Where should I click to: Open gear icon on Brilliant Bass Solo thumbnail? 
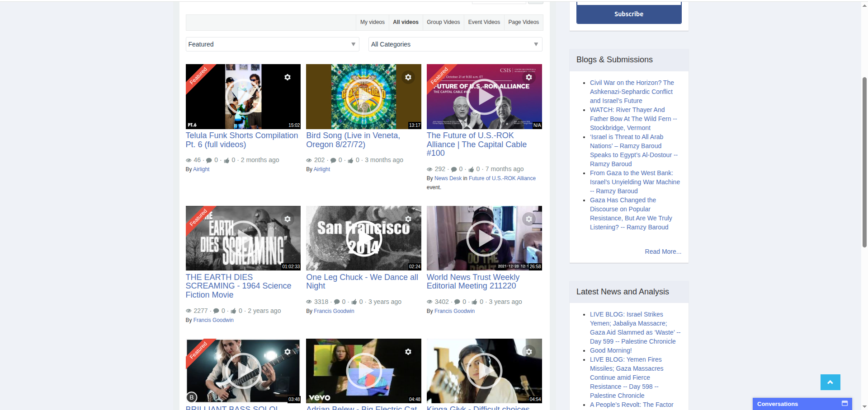tap(288, 352)
